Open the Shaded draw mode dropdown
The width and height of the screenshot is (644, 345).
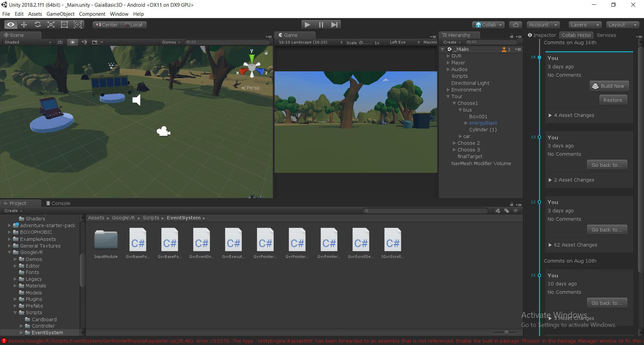click(x=28, y=42)
